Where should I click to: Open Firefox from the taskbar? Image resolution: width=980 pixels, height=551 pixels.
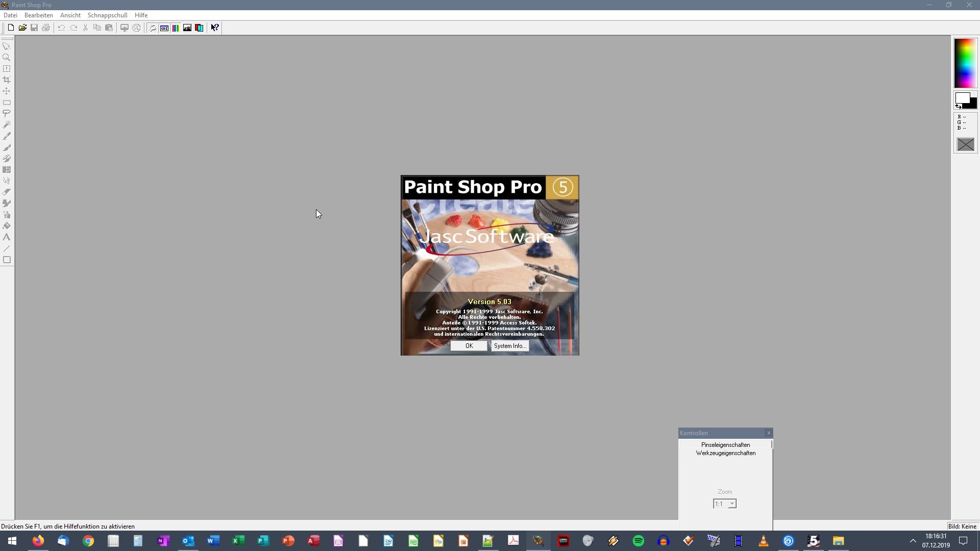click(38, 541)
